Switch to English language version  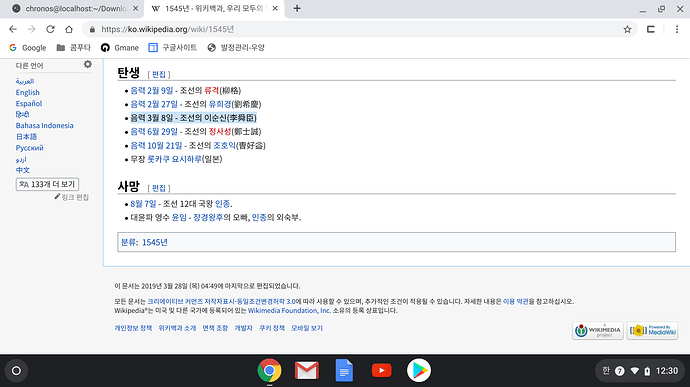[28, 92]
